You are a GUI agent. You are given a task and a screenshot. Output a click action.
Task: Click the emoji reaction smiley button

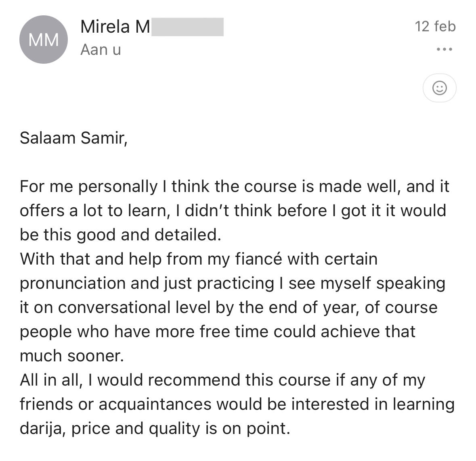pos(439,88)
